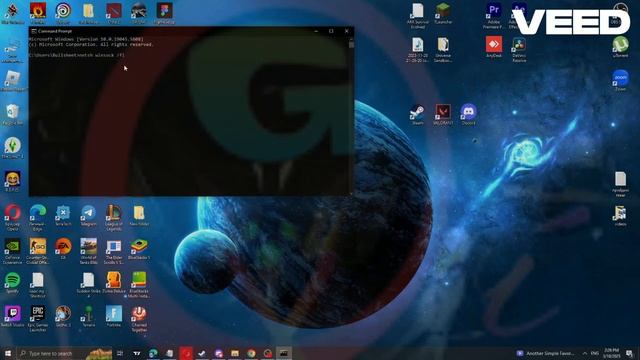Maximize the Command Prompt window

coord(331,31)
